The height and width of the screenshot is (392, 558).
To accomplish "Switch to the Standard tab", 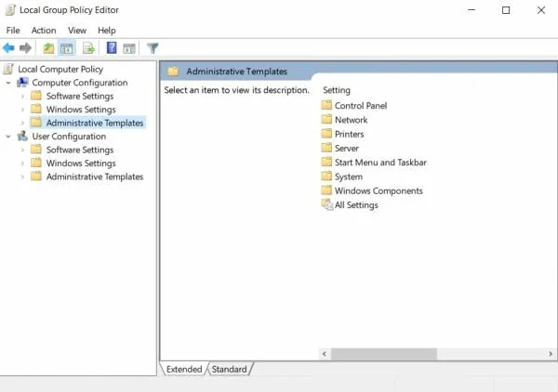I will point(229,370).
